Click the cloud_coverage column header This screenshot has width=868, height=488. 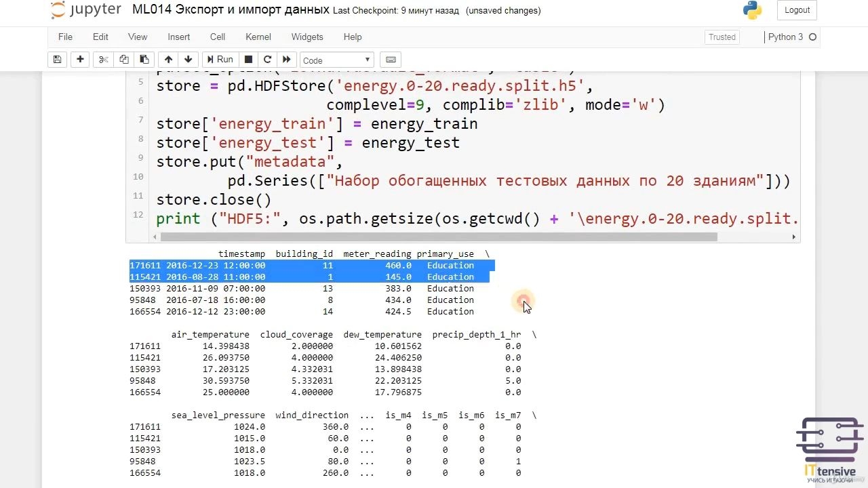pos(296,335)
